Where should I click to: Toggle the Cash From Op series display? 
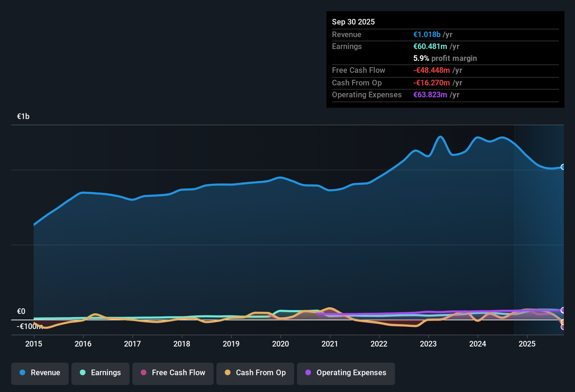click(x=255, y=373)
